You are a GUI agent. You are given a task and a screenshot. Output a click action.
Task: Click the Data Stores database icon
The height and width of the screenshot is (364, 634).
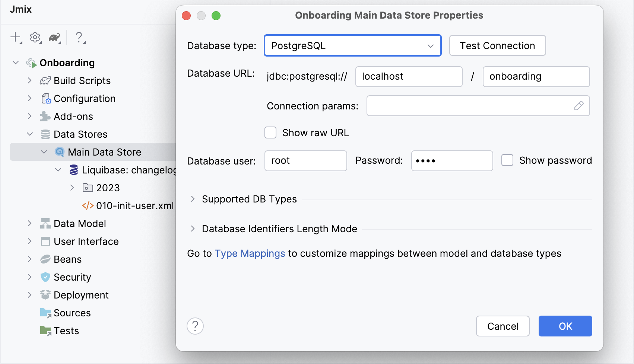click(x=45, y=134)
